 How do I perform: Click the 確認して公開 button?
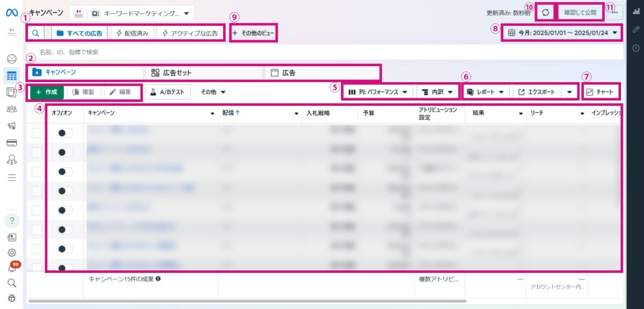point(580,12)
